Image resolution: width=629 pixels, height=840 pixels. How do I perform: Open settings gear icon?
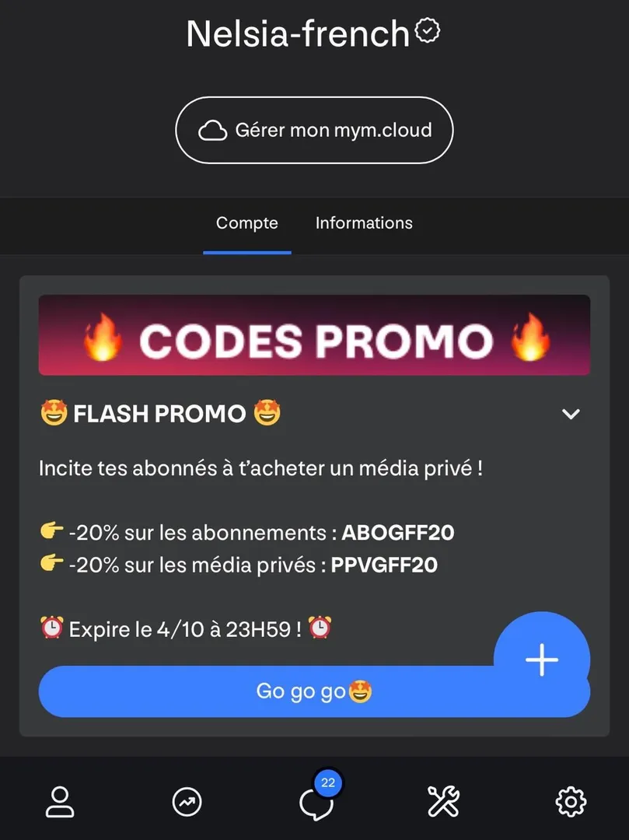(x=571, y=802)
